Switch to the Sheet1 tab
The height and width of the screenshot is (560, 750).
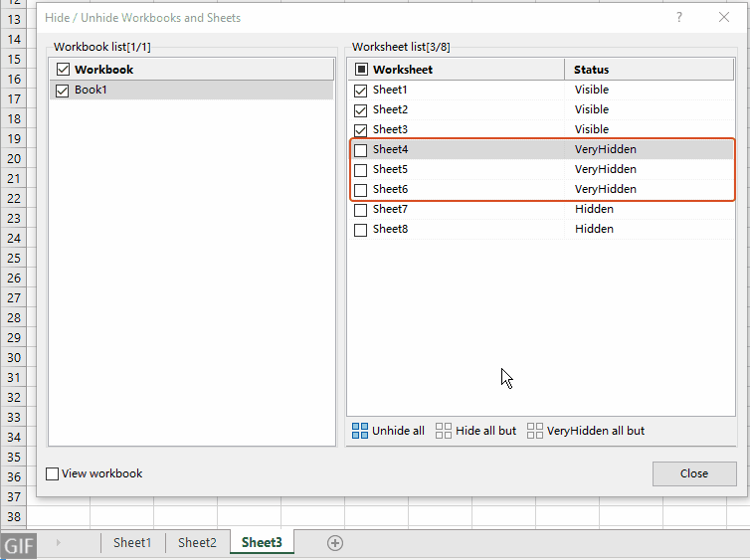pos(132,543)
